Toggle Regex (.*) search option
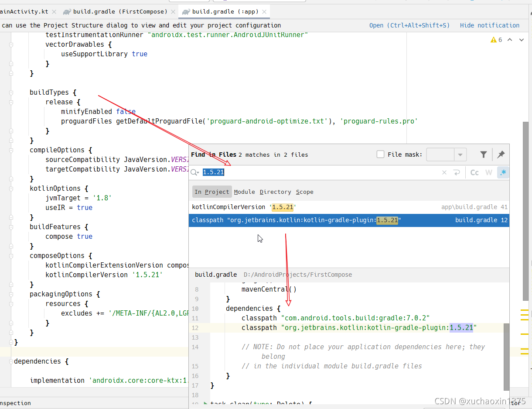This screenshot has height=409, width=532. pyautogui.click(x=503, y=172)
